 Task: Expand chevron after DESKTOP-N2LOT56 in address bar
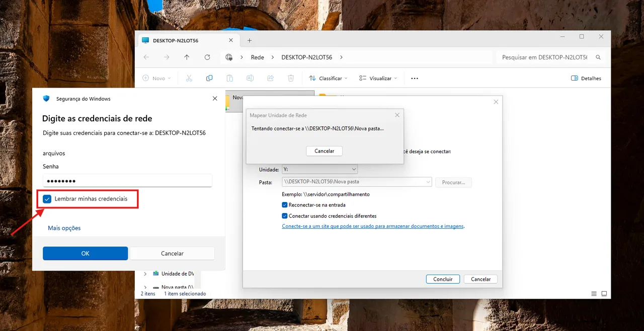pyautogui.click(x=341, y=57)
